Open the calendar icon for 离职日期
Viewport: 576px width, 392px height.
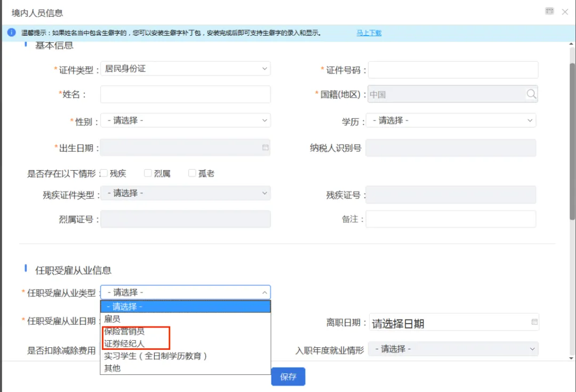click(x=533, y=322)
